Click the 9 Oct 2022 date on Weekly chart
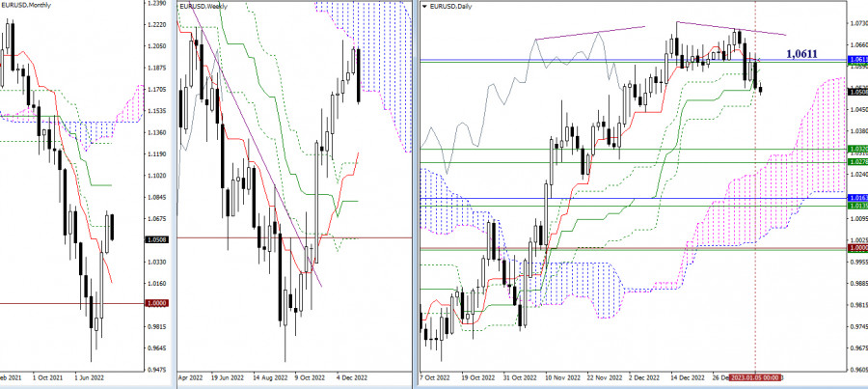The image size is (868, 389). click(x=310, y=377)
